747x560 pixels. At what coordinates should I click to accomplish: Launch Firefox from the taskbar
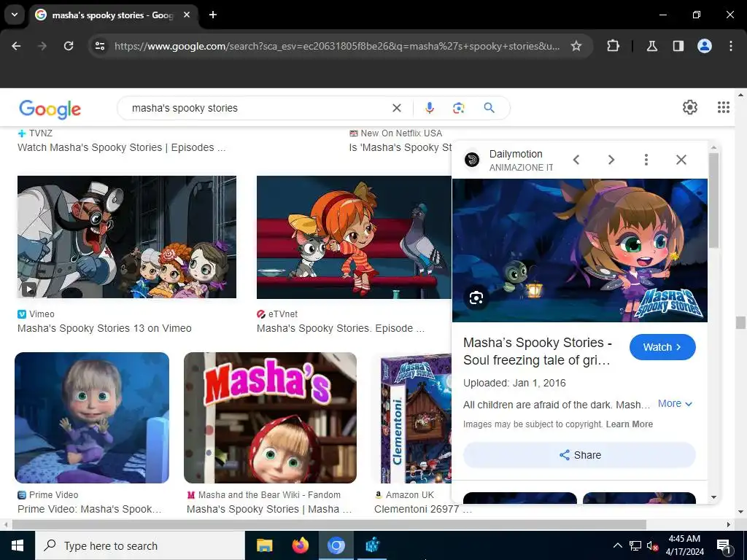pyautogui.click(x=300, y=545)
